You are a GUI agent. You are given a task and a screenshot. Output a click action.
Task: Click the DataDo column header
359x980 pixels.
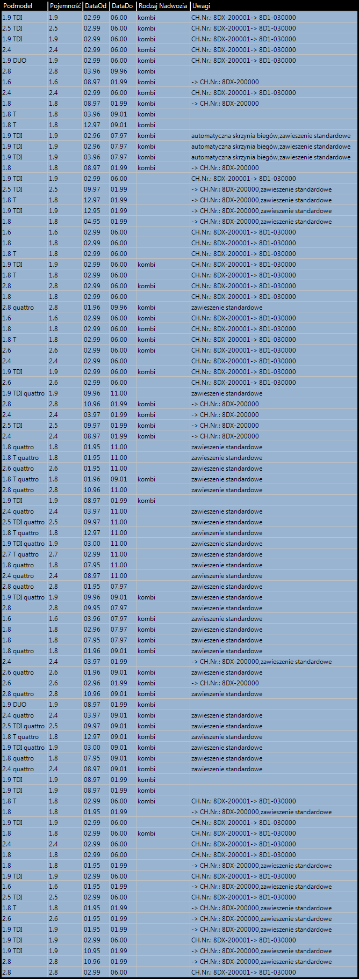click(122, 6)
